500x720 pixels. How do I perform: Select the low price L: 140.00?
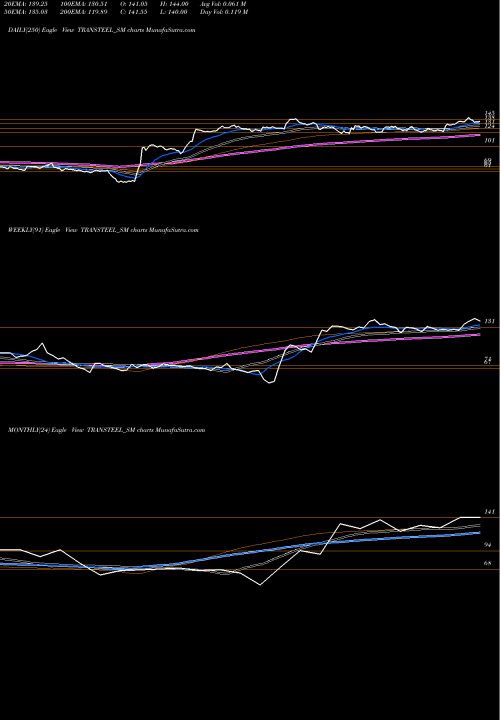coord(174,12)
